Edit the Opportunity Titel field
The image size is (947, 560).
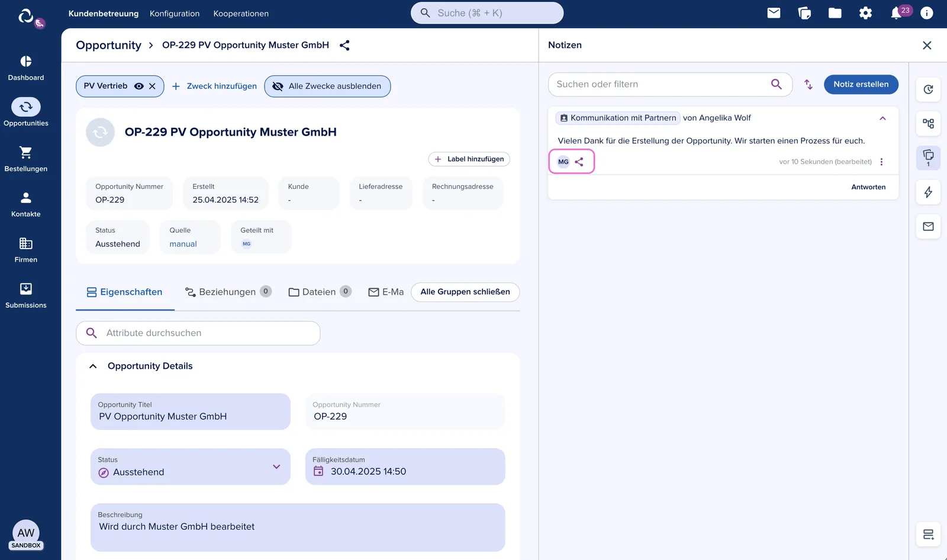point(191,411)
